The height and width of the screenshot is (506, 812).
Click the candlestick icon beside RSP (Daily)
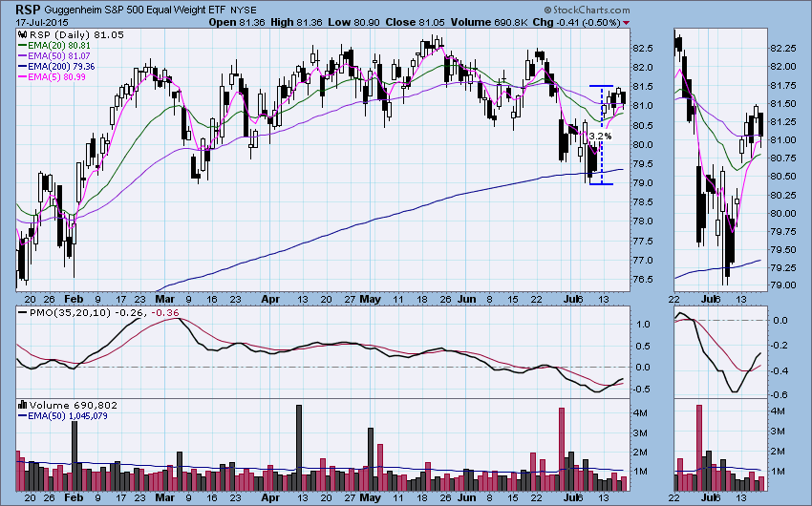pos(23,35)
